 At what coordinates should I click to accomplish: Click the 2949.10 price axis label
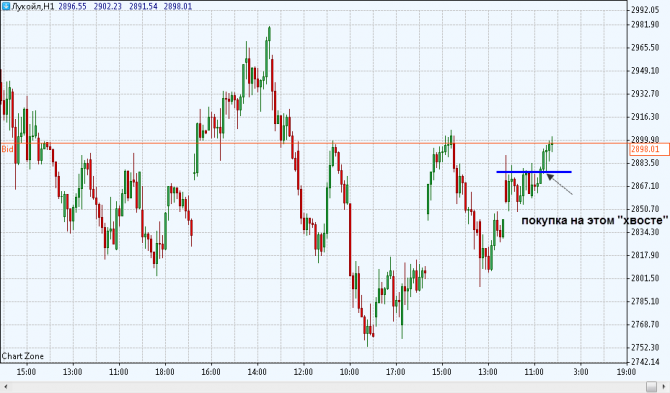(645, 70)
